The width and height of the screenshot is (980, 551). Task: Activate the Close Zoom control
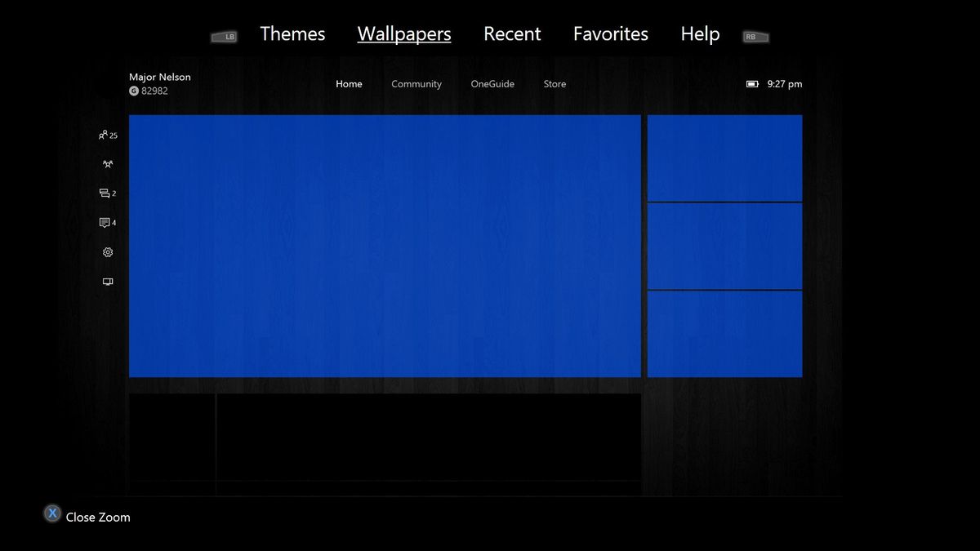pyautogui.click(x=98, y=516)
